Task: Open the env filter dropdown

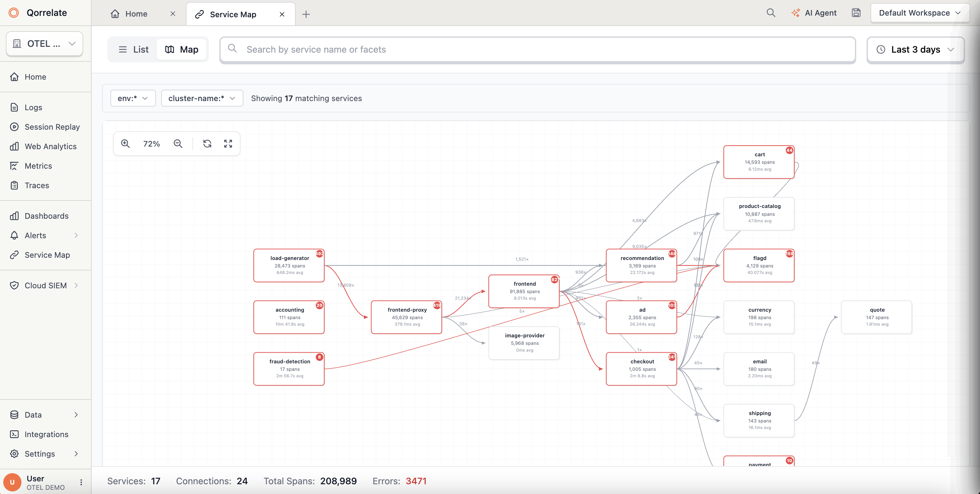Action: (x=133, y=98)
